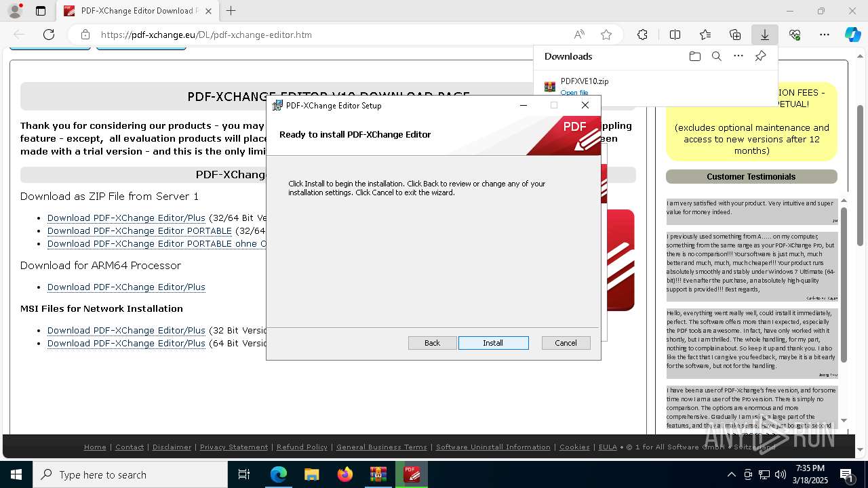Go Back in the setup wizard
The width and height of the screenshot is (868, 488).
[432, 343]
